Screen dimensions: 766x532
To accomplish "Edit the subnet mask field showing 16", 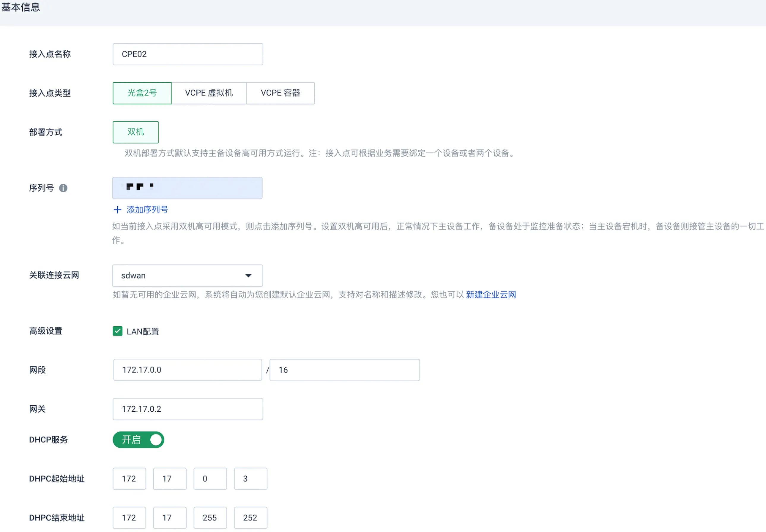I will tap(344, 370).
